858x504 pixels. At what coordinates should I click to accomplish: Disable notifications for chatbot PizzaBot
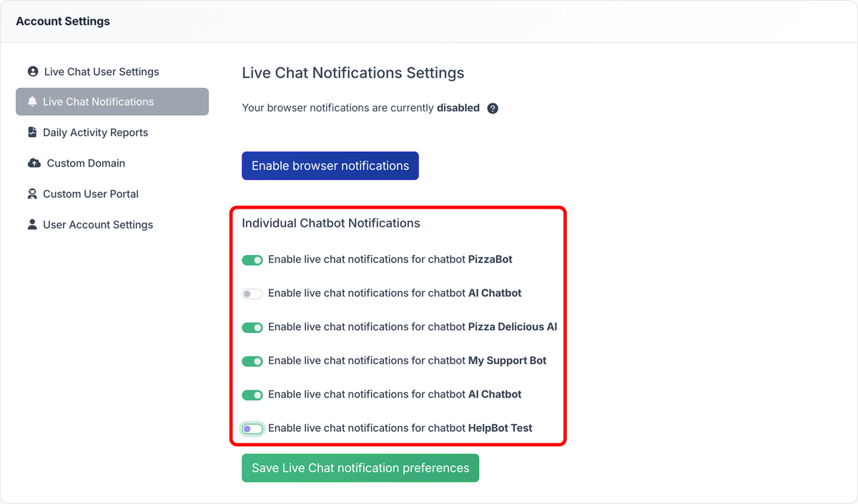252,260
